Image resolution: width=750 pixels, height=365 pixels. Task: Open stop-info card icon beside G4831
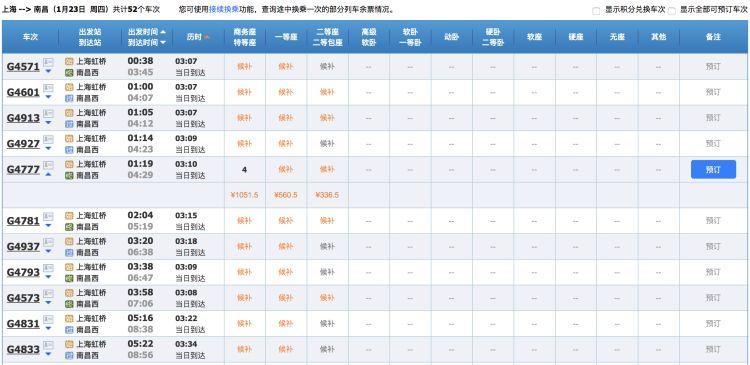pyautogui.click(x=48, y=320)
